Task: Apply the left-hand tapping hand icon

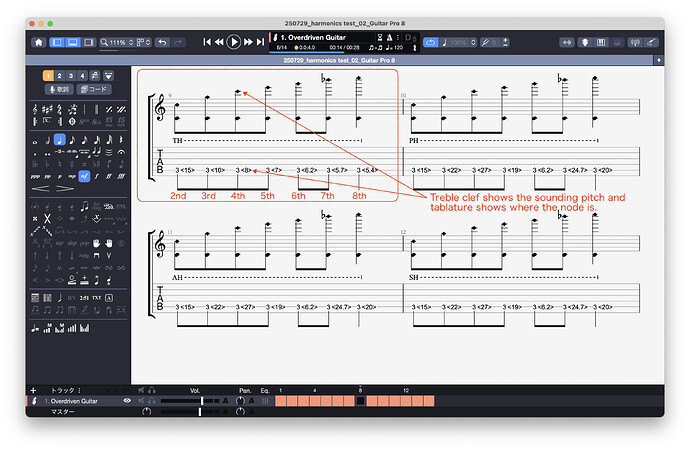Action: click(x=96, y=243)
